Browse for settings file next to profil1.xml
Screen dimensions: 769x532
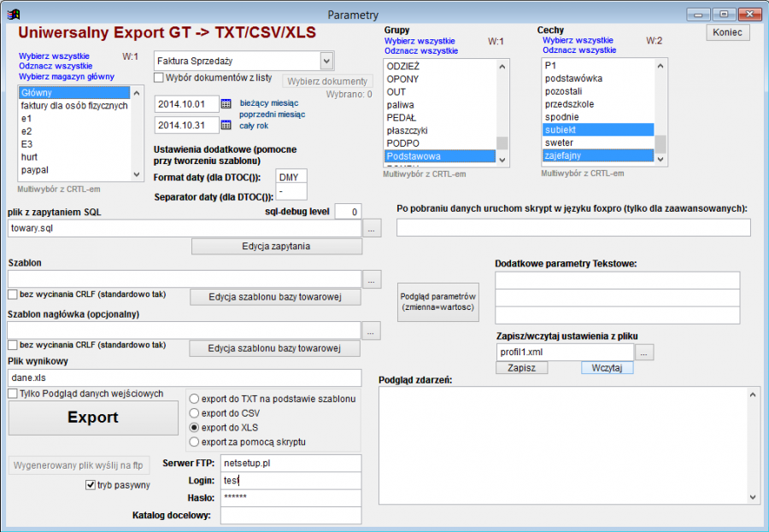(644, 352)
